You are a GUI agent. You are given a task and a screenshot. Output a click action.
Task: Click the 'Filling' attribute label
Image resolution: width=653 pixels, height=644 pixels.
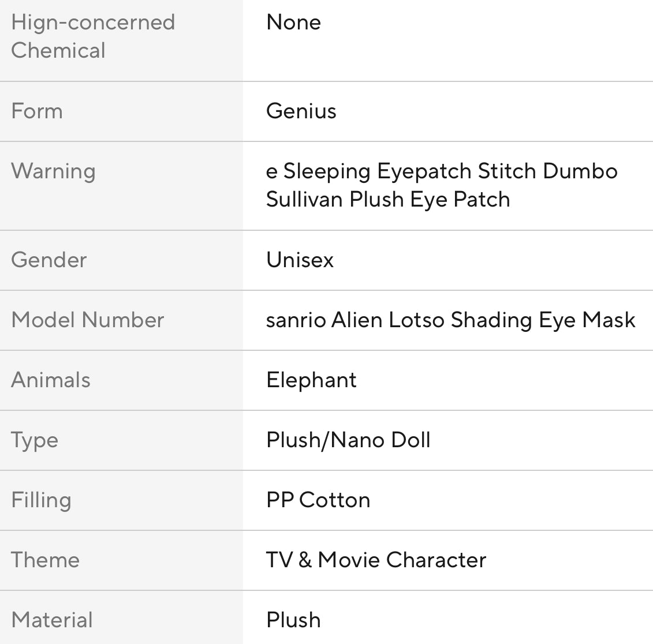pyautogui.click(x=41, y=500)
